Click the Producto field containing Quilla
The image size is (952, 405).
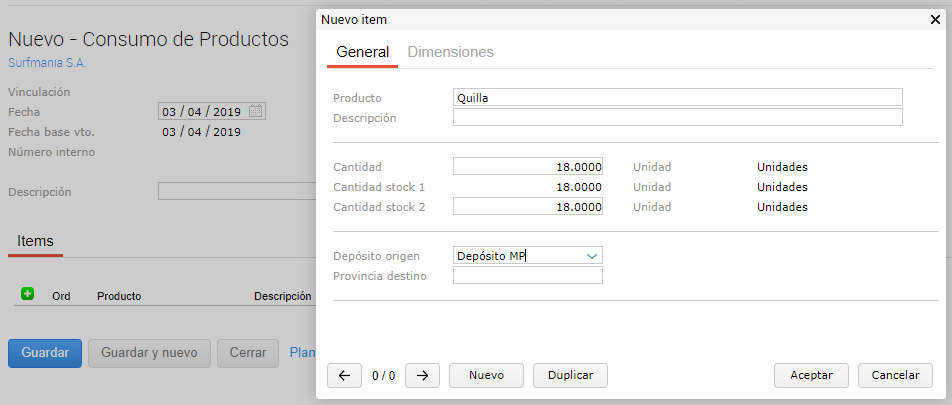coord(677,97)
